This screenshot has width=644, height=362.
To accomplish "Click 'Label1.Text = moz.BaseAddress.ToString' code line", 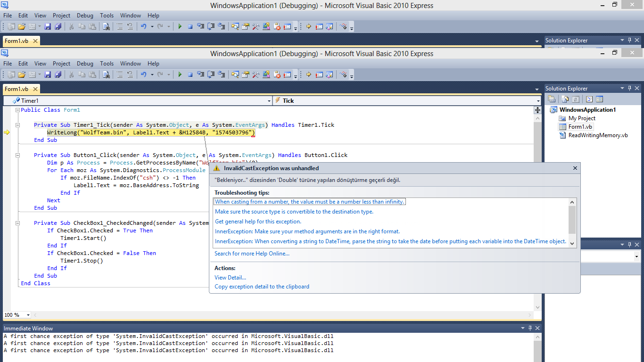I will click(136, 185).
